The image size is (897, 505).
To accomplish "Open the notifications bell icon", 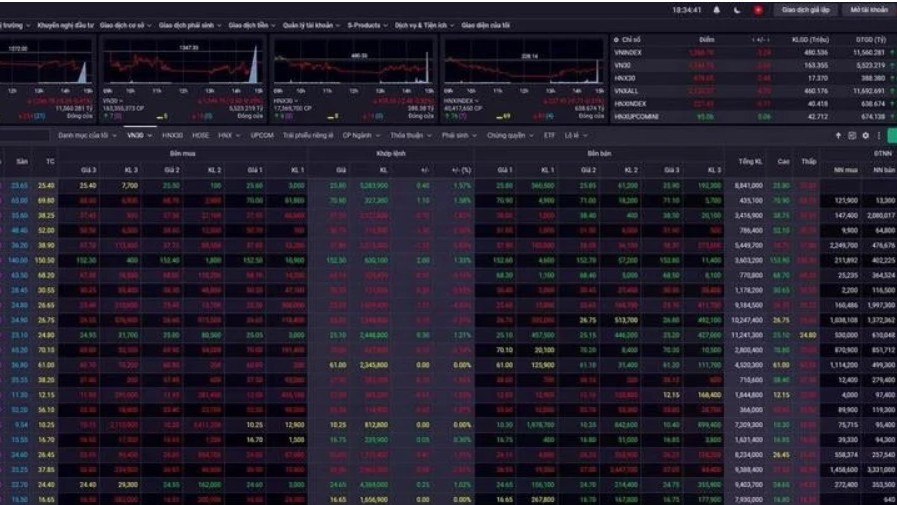I will (716, 10).
